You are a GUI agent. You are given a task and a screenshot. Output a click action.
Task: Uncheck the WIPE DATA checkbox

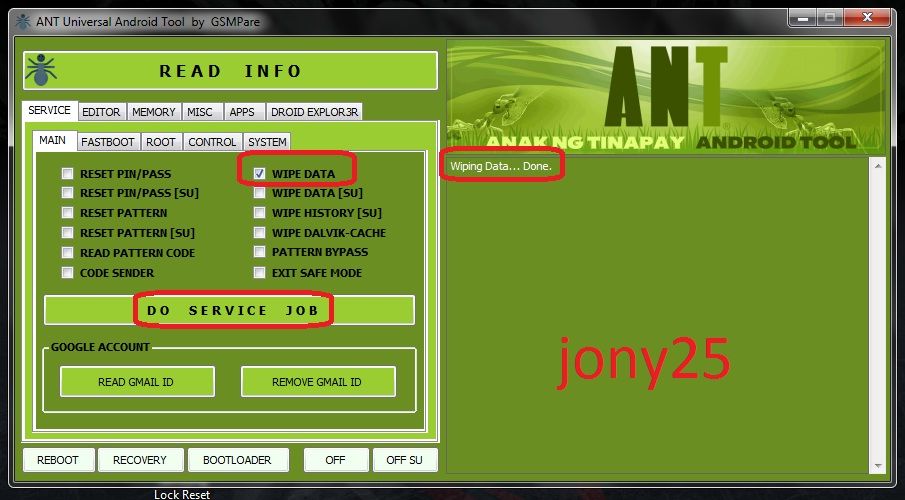(260, 173)
